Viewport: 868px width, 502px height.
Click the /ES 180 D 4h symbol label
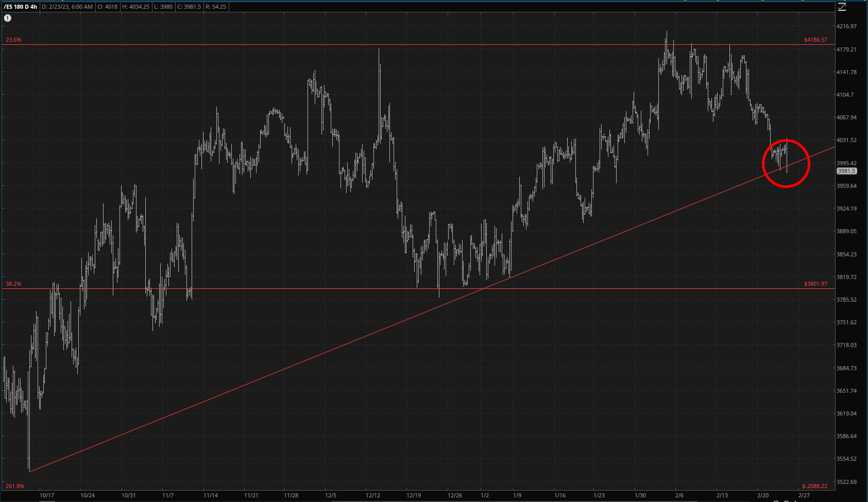pyautogui.click(x=20, y=7)
